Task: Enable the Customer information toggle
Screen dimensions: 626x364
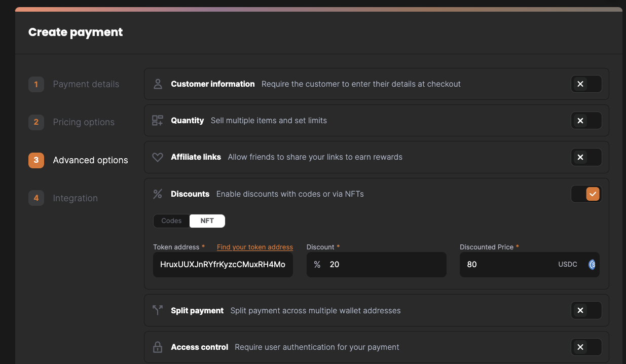Action: pyautogui.click(x=586, y=84)
